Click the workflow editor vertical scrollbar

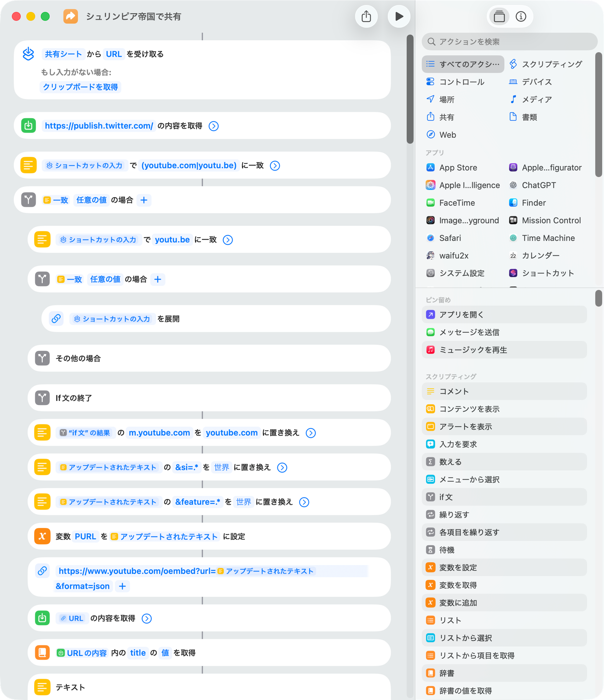[x=410, y=89]
